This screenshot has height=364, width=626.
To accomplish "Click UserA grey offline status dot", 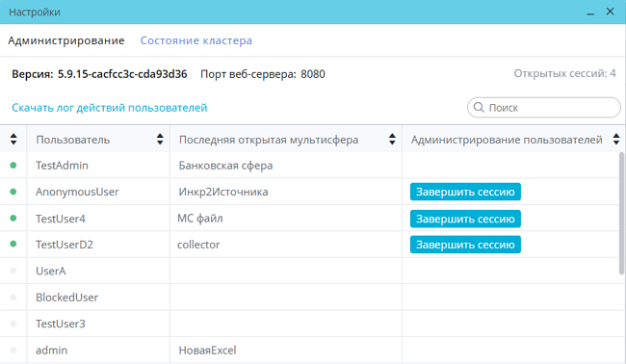I will [13, 271].
